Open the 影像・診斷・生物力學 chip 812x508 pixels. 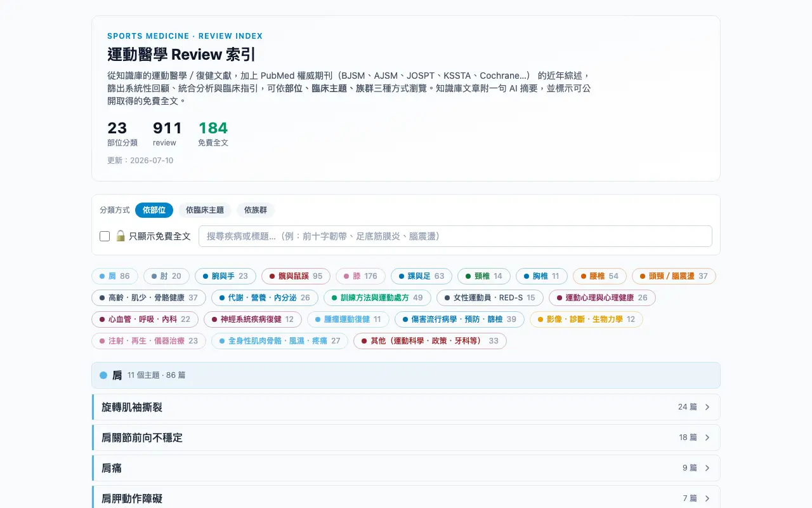point(586,319)
